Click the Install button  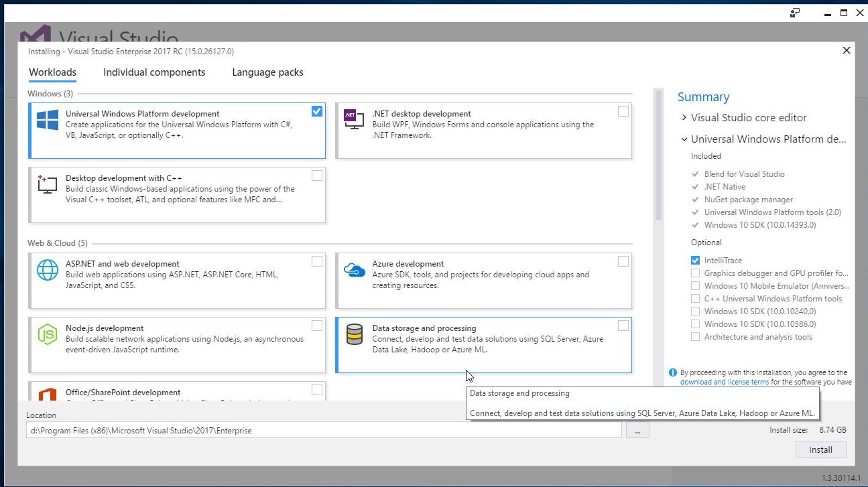click(820, 449)
